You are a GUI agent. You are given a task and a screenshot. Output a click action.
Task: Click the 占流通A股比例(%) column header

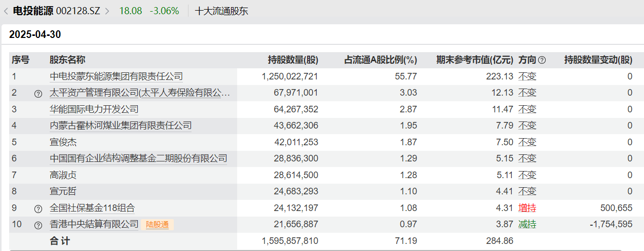pos(381,60)
